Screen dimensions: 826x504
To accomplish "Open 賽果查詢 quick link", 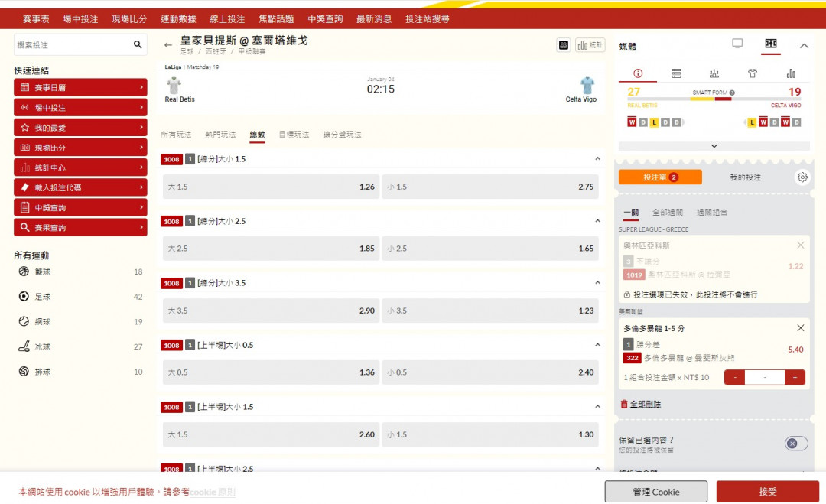I will click(80, 227).
